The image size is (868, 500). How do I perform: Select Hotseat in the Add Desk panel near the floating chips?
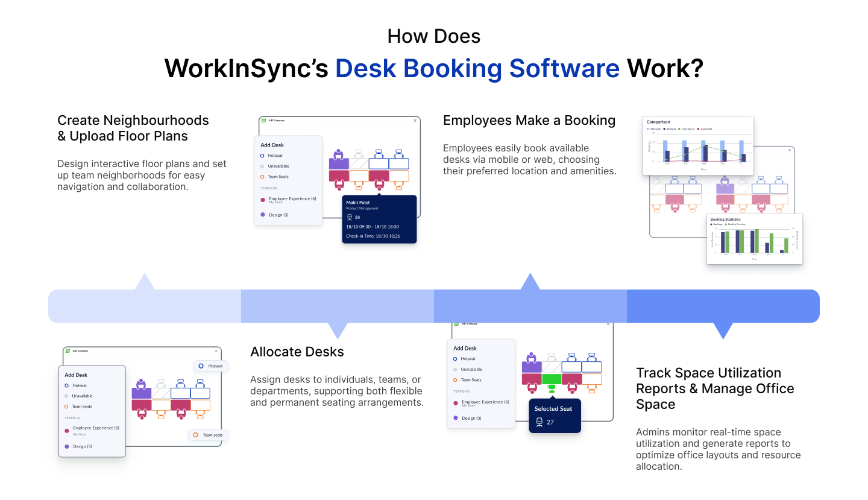pyautogui.click(x=76, y=385)
